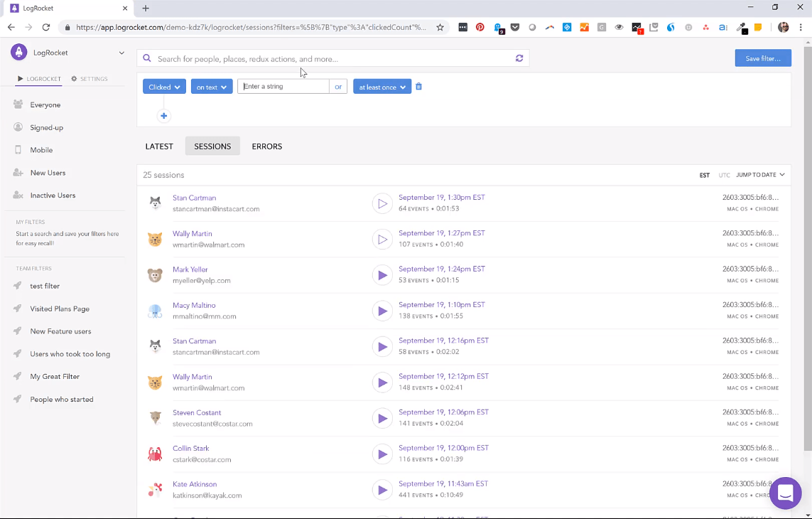Viewport: 812px width, 519px height.
Task: Click the LogRocket rocket logo icon
Action: pyautogui.click(x=18, y=53)
